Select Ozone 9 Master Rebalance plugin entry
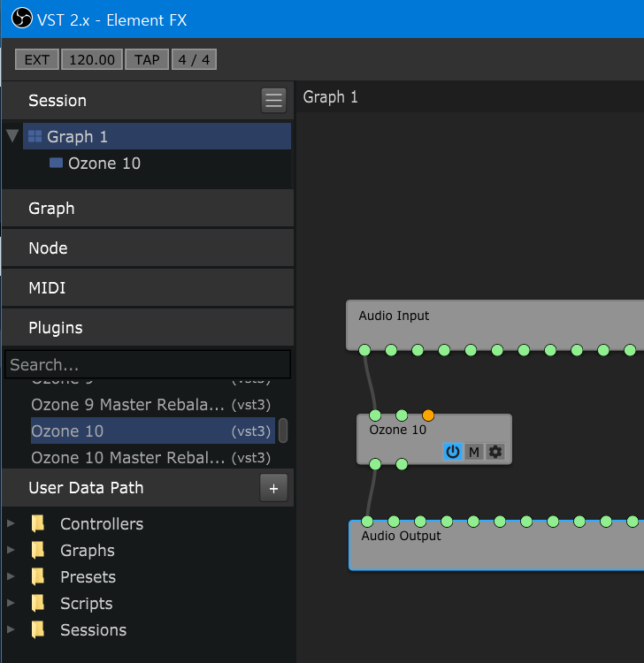Viewport: 644px width, 663px height. (x=153, y=405)
